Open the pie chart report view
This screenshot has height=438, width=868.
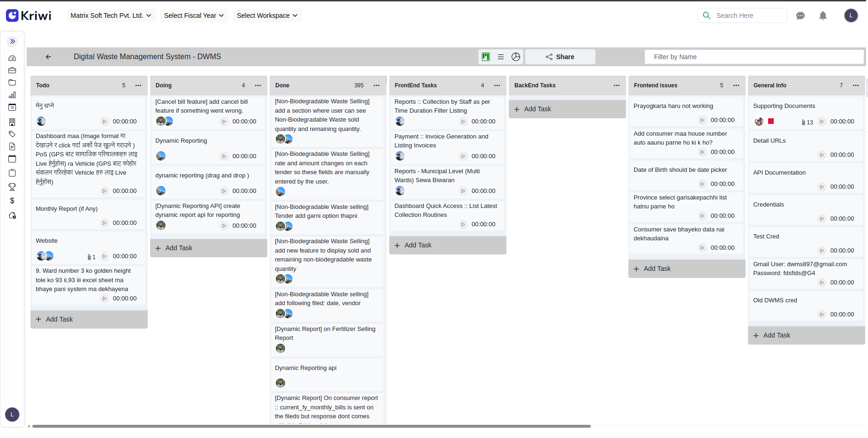516,57
